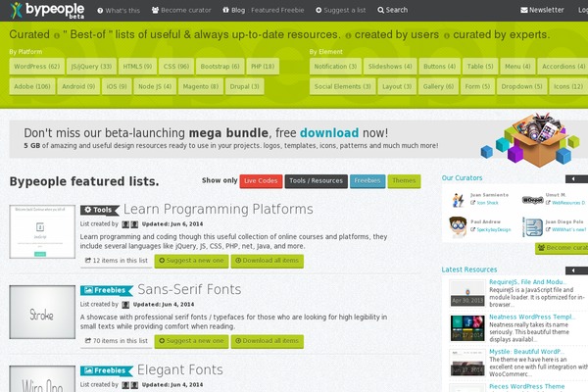Screen dimensions: 588x392
Task: Click the bypeople beta logo
Action: (x=47, y=10)
